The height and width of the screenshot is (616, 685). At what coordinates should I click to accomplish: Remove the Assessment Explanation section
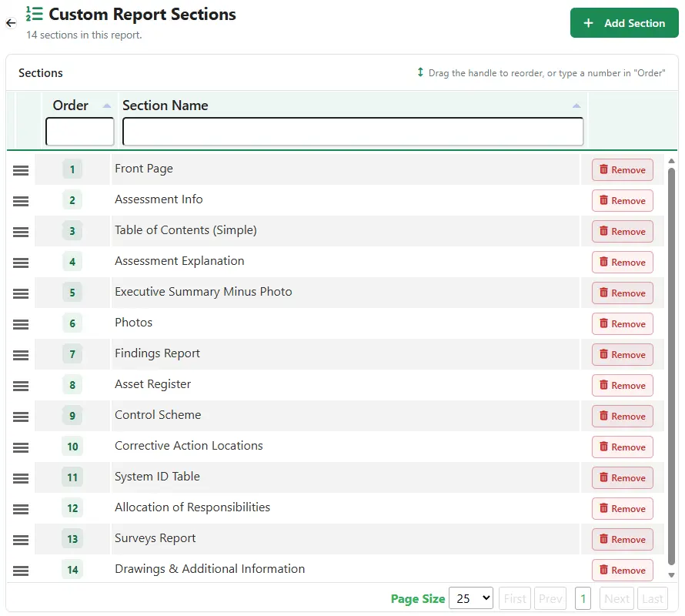point(622,263)
